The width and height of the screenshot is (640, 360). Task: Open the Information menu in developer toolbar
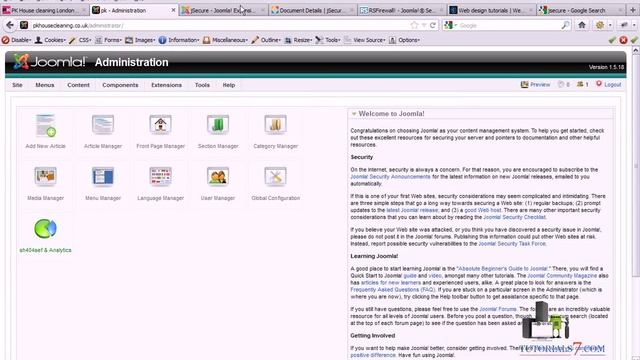click(179, 40)
